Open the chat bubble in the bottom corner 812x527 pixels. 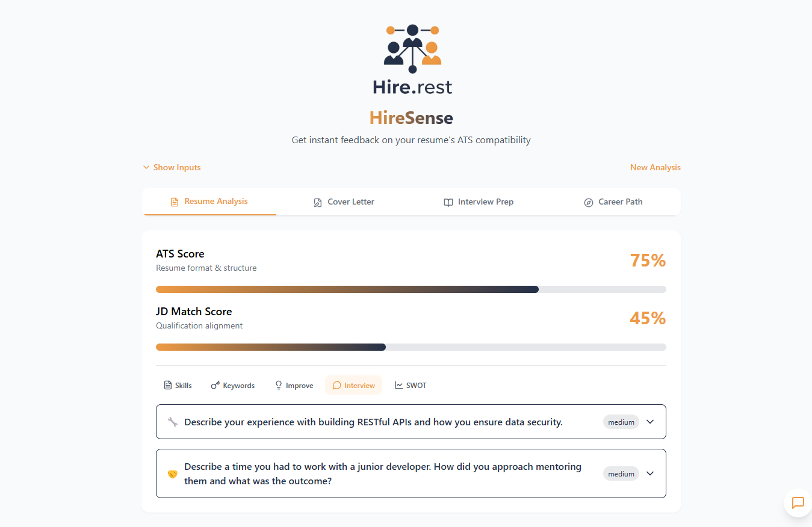[x=797, y=503]
